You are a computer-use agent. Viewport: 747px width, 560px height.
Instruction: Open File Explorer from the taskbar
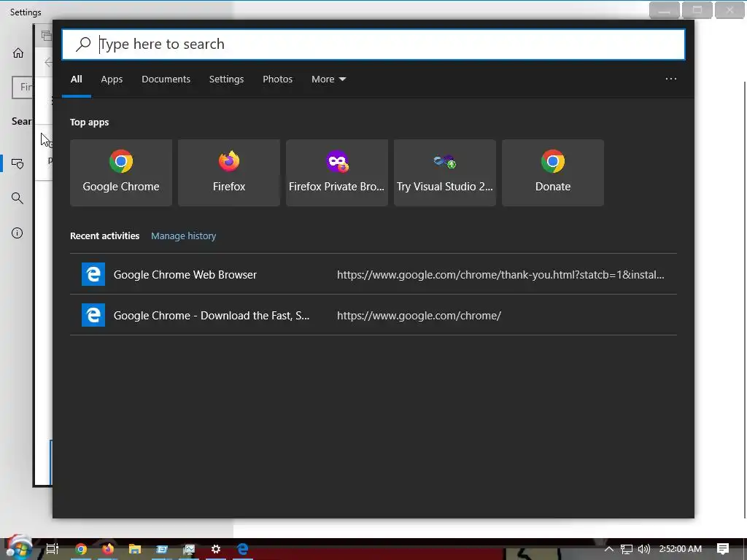click(135, 549)
